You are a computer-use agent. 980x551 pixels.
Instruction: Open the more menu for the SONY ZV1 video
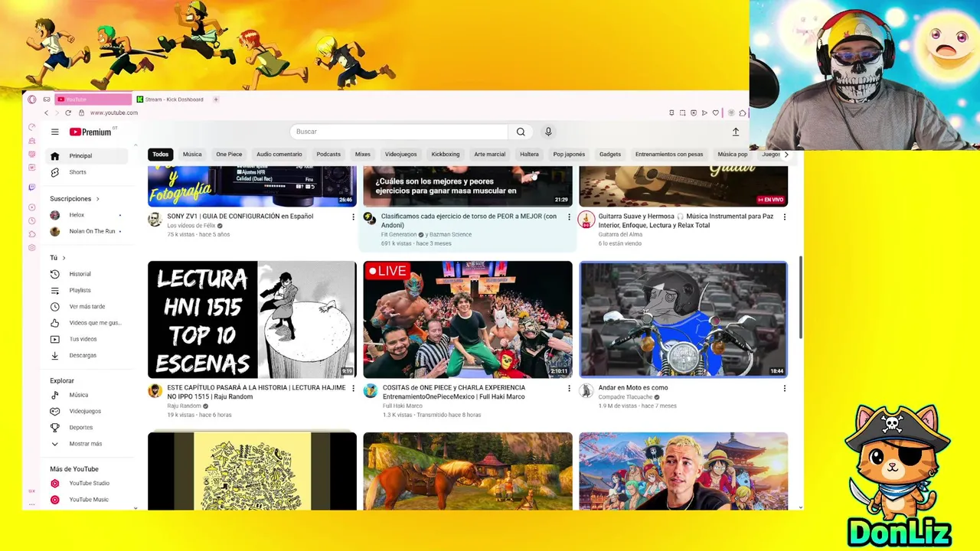click(x=353, y=217)
